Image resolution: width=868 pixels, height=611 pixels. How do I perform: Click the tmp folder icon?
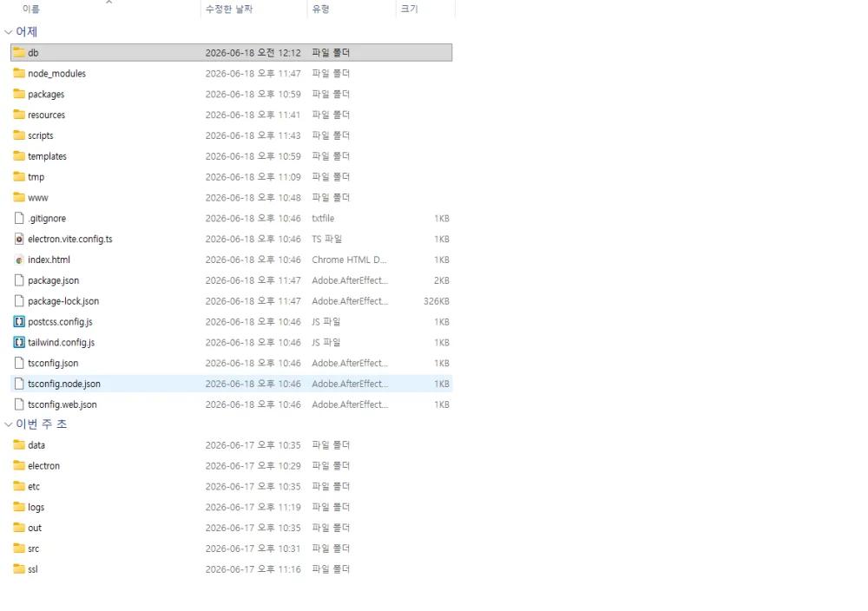coord(19,176)
